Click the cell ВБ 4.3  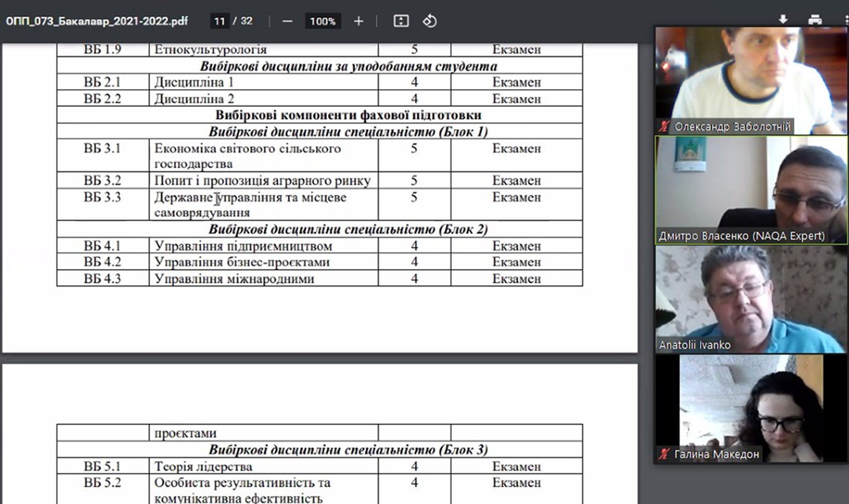coord(102,279)
